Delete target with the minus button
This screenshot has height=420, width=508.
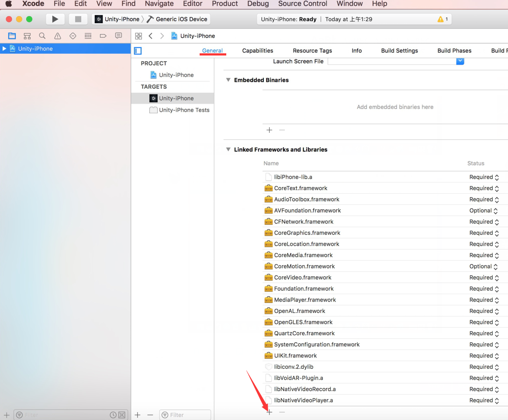pos(150,415)
